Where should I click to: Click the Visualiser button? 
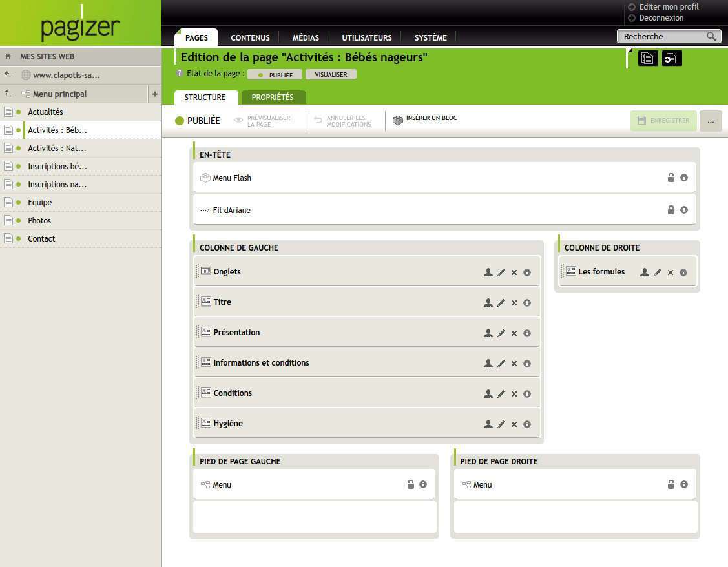[x=331, y=75]
